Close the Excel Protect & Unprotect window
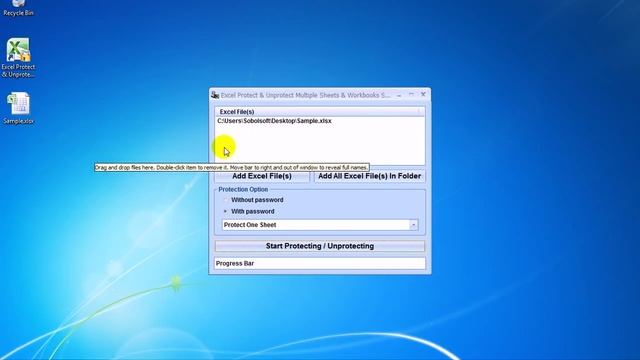Viewport: 640px width, 360px height. point(423,94)
